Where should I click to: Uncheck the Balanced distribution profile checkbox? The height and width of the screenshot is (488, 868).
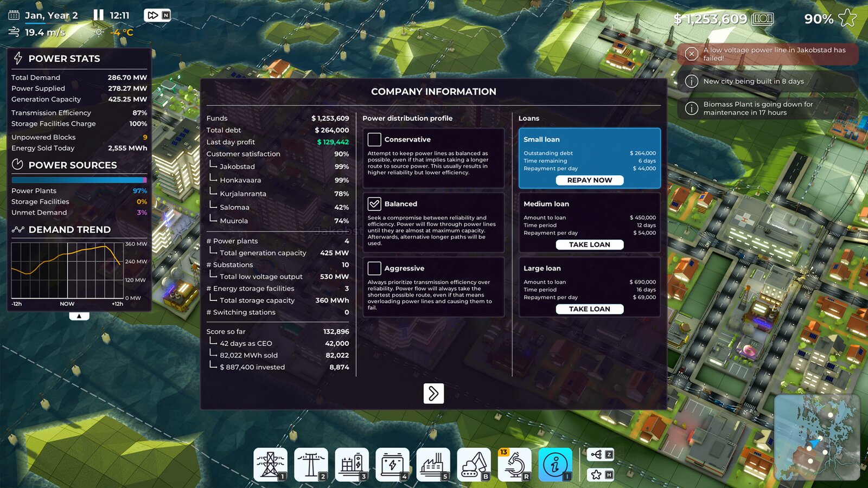(x=374, y=204)
